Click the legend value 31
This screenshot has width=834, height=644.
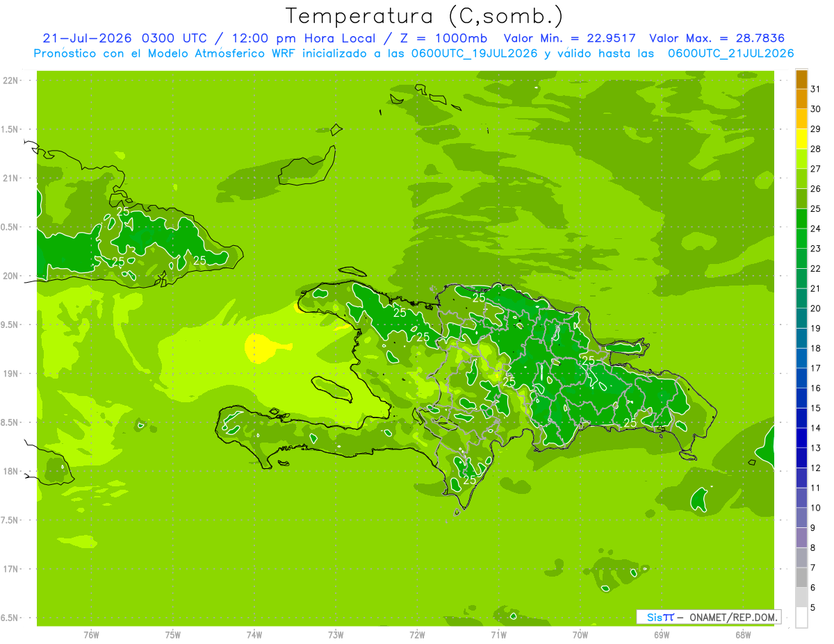[x=815, y=89]
